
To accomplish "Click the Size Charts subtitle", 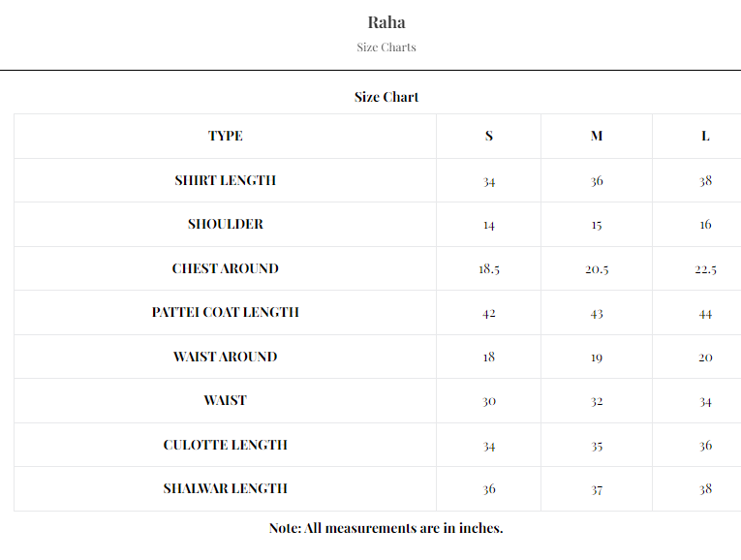I will coord(386,47).
